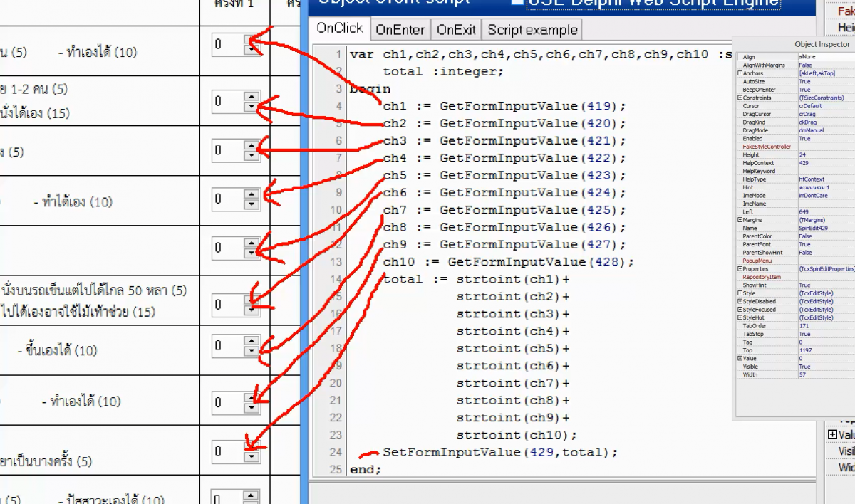The width and height of the screenshot is (855, 504).
Task: Click code line 'SetFormInputValue(429,total);'
Action: pyautogui.click(x=499, y=452)
